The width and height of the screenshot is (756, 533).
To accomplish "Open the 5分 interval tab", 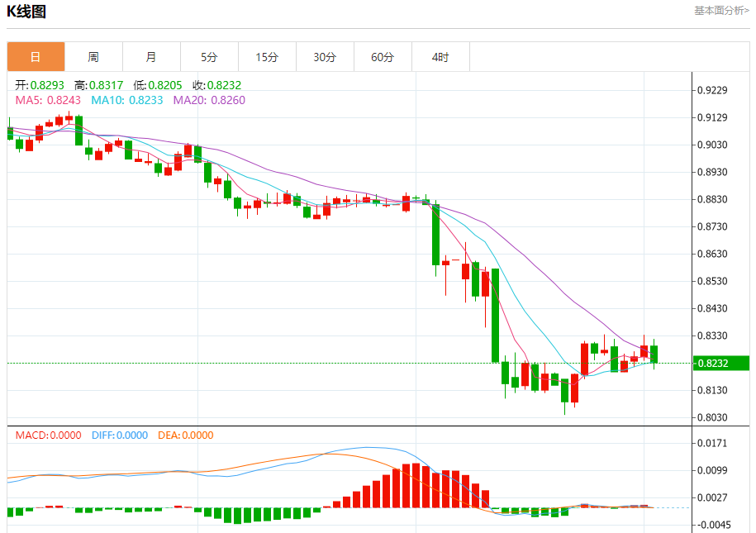I will point(209,57).
